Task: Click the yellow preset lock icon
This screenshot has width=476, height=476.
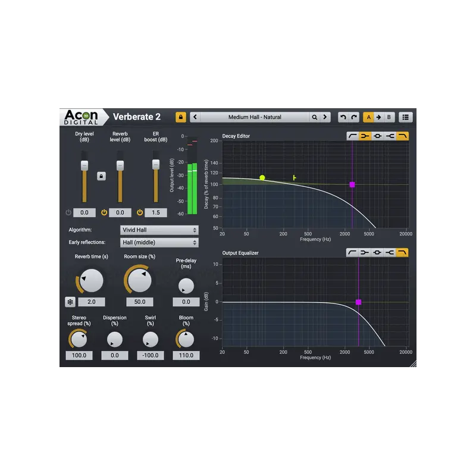Action: (181, 117)
